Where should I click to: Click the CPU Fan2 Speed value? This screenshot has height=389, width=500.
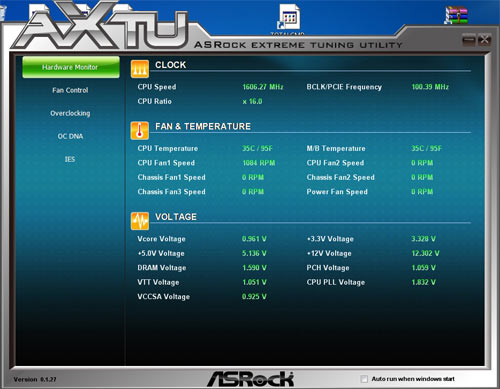click(422, 163)
